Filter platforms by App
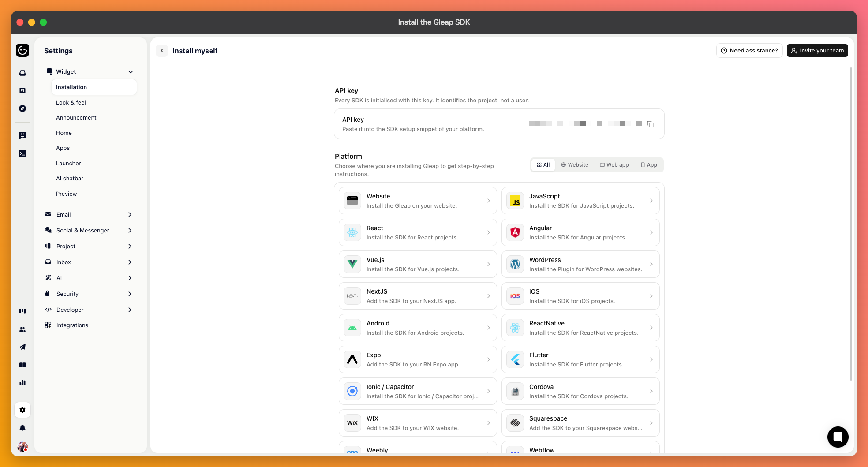The height and width of the screenshot is (467, 868). pyautogui.click(x=649, y=165)
